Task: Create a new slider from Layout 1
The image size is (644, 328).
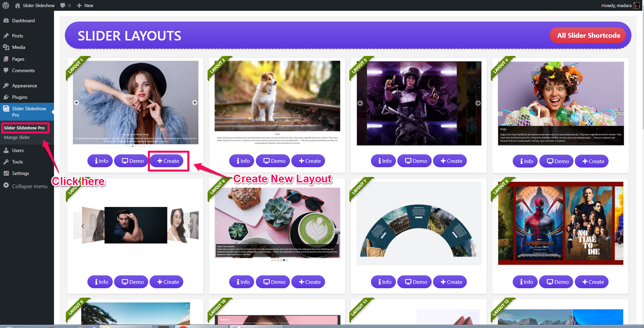Action: coord(168,161)
